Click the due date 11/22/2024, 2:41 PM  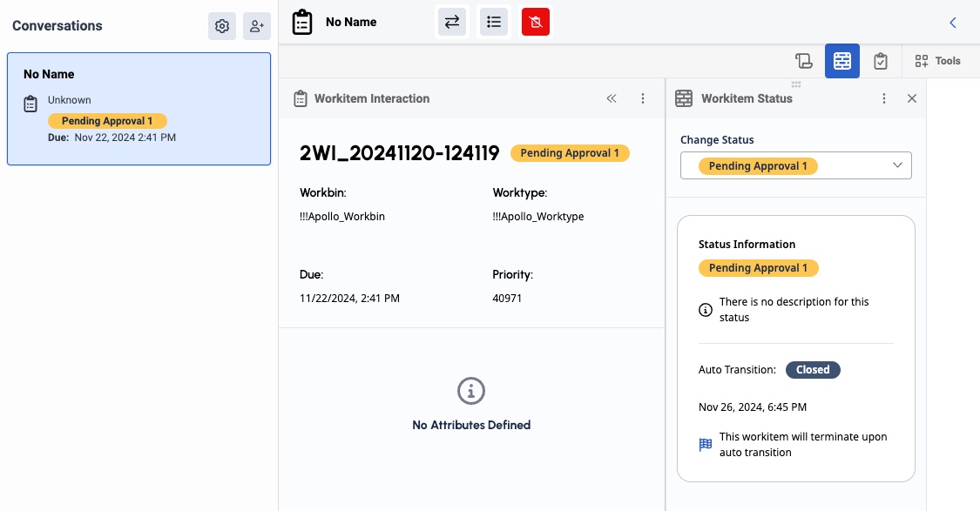(349, 299)
